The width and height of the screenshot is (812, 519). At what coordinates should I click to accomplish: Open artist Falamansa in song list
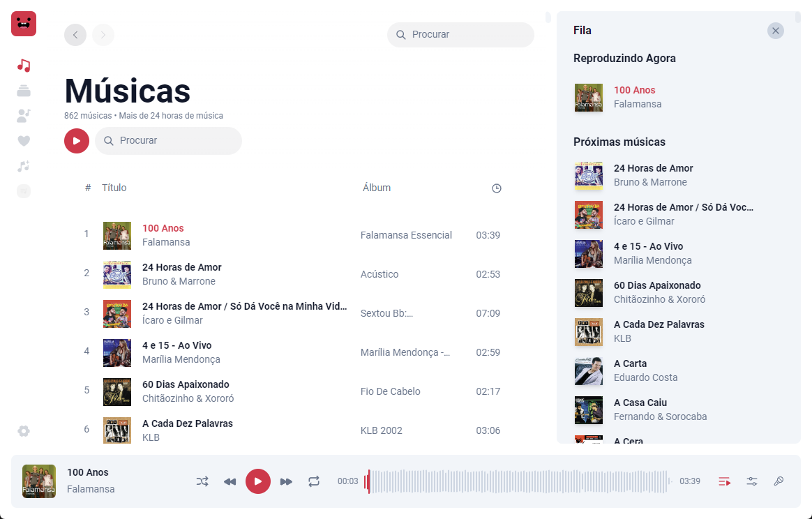pyautogui.click(x=166, y=242)
